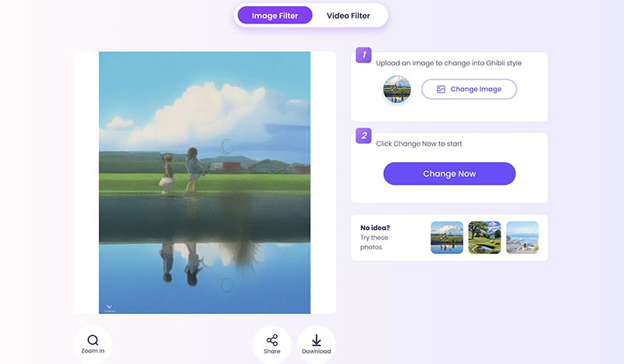This screenshot has width=624, height=364.
Task: Click 'Try these photos.' text
Action: pyautogui.click(x=374, y=242)
